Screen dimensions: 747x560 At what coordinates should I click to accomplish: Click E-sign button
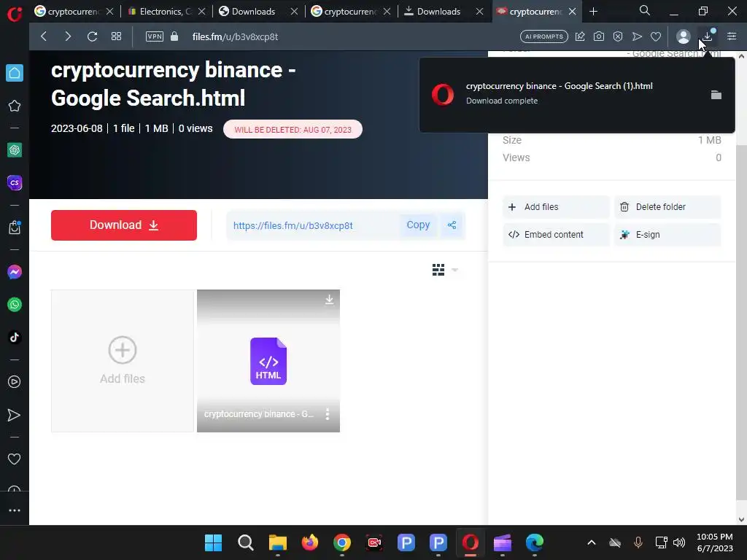[x=667, y=235]
